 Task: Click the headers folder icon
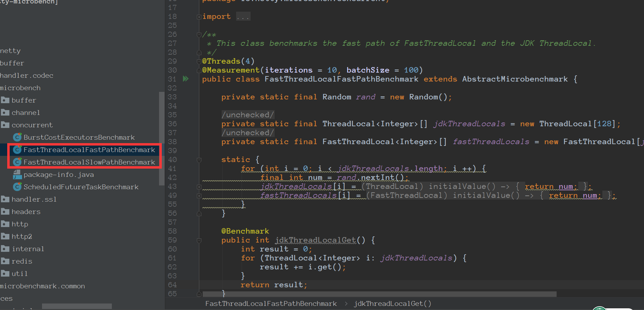[5, 212]
